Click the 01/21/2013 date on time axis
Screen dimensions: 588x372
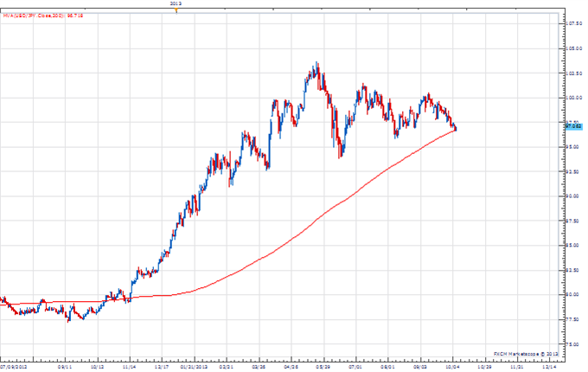click(x=192, y=366)
